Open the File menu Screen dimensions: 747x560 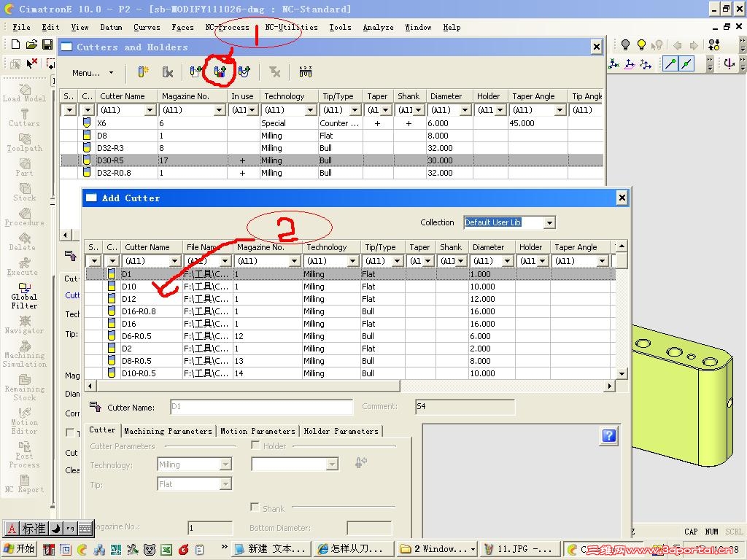coord(21,27)
